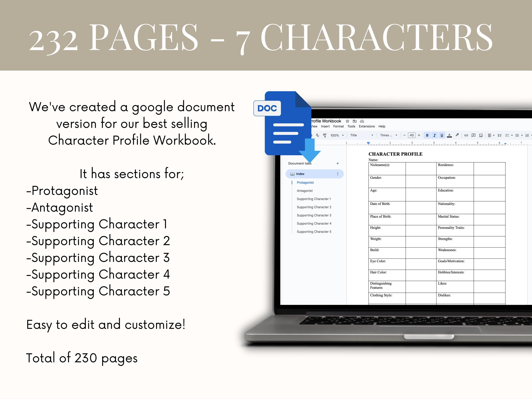Go to Supporting Character 1 heading

(x=314, y=199)
